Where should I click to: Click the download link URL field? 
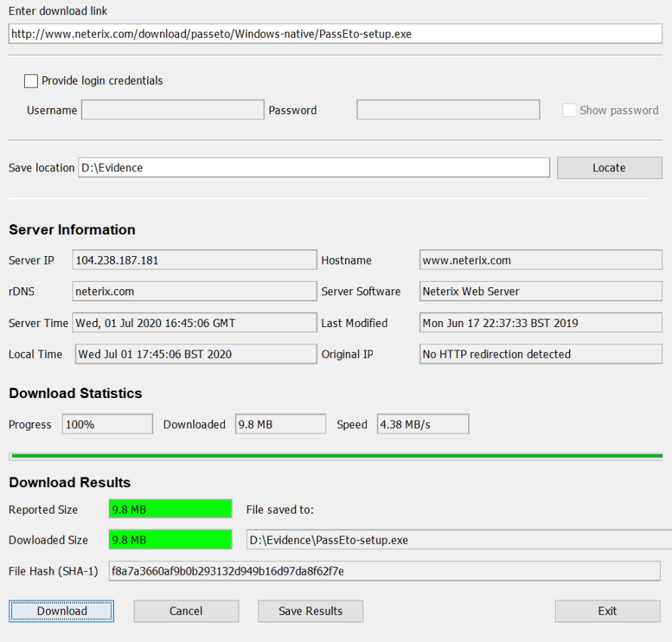(x=334, y=34)
